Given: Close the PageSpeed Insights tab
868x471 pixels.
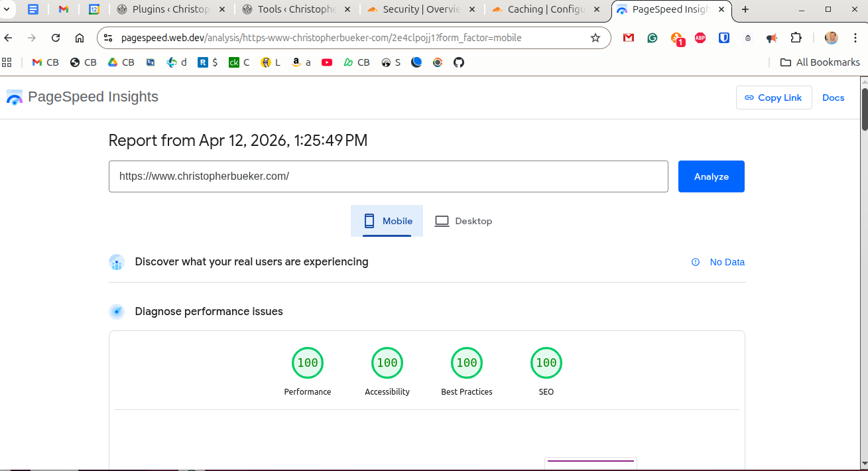Looking at the screenshot, I should click(721, 9).
